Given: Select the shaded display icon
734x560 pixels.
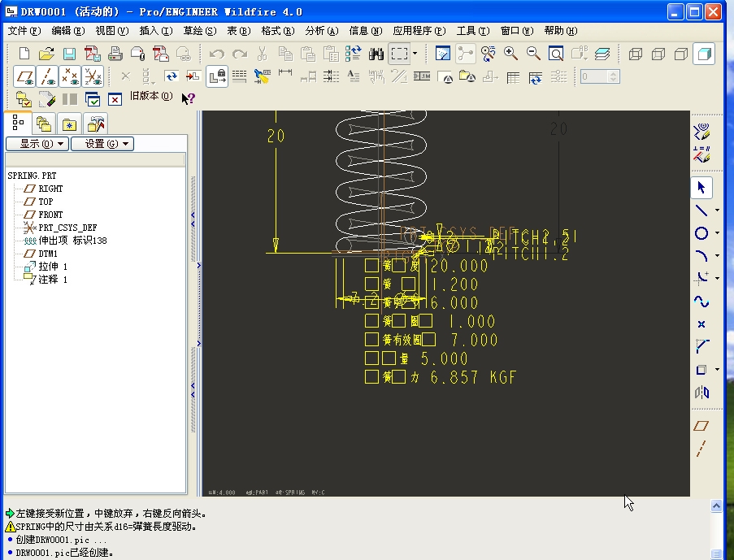Looking at the screenshot, I should point(704,54).
